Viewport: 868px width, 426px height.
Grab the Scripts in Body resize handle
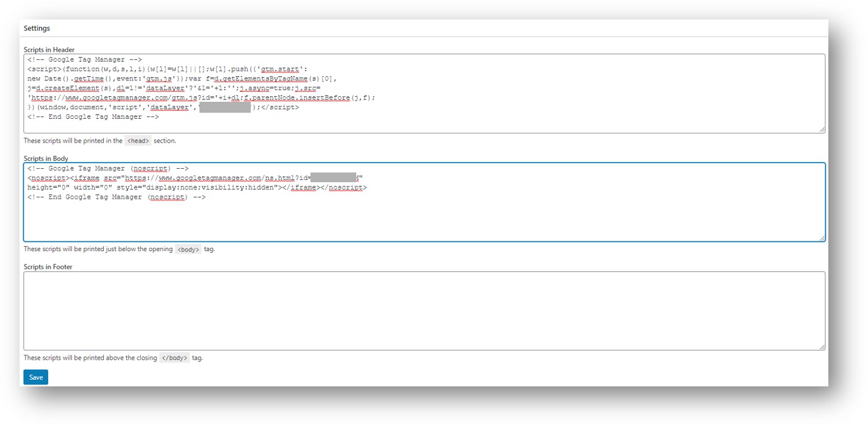(822, 238)
